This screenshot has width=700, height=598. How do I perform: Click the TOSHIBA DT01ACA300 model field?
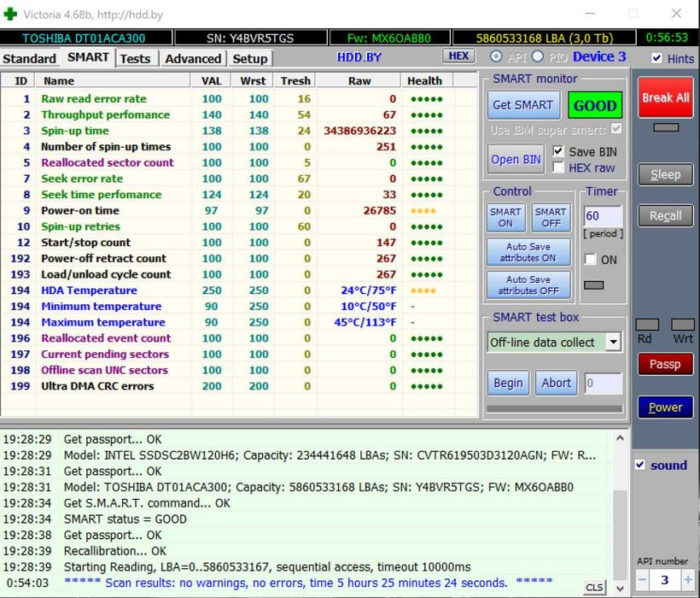[x=85, y=38]
